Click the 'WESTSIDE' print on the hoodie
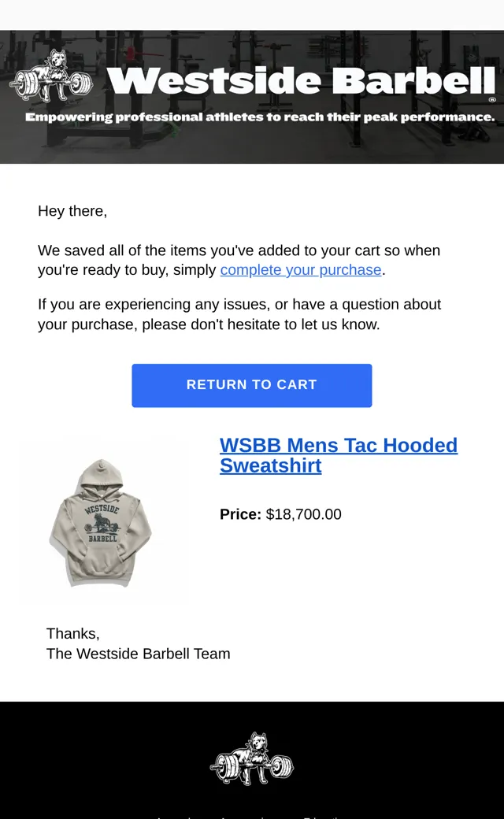Screen dimensions: 504x819 tap(102, 508)
